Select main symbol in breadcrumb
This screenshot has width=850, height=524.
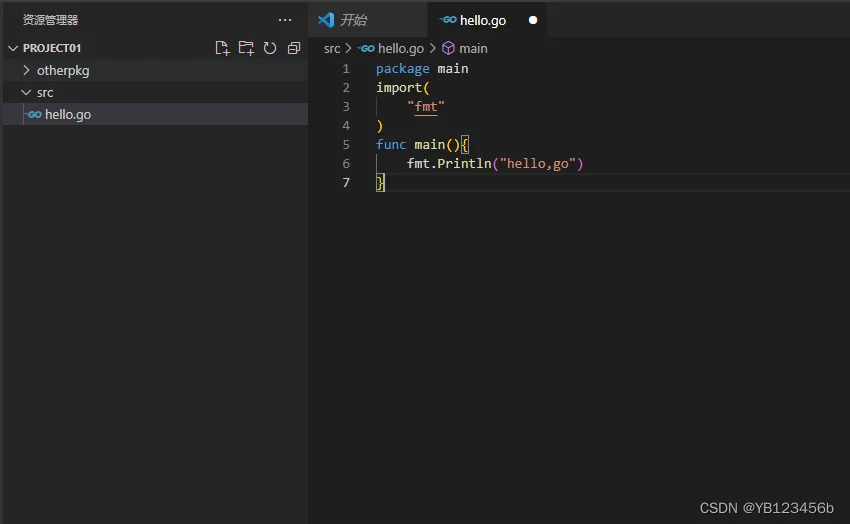(x=473, y=48)
